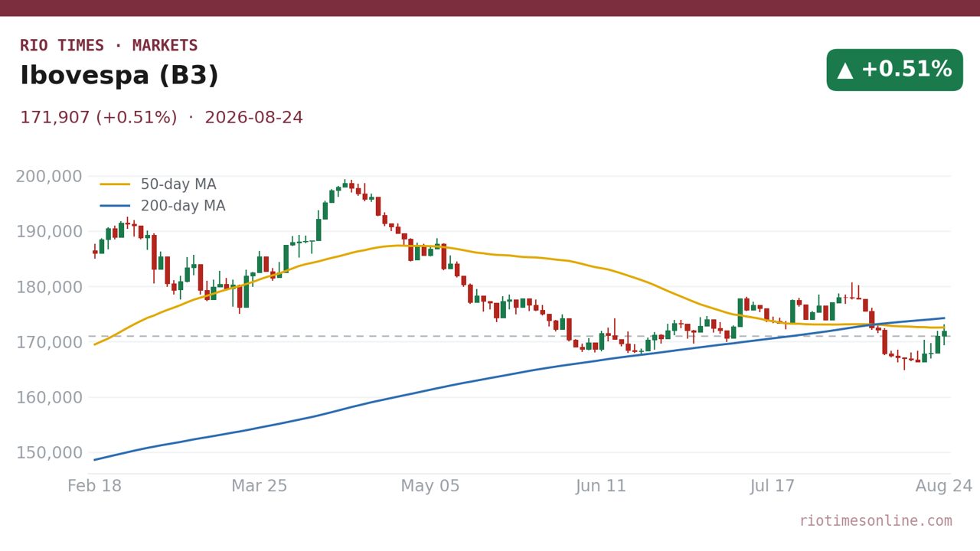Viewport: 980px width, 551px height.
Task: Click the Jun 11 x-axis date label
Action: (x=601, y=487)
